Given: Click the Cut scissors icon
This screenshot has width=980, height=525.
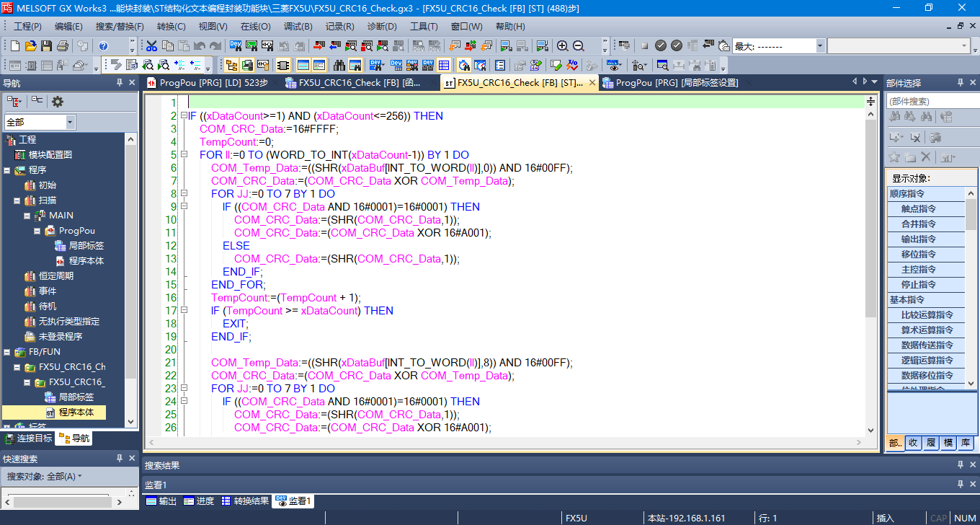Looking at the screenshot, I should point(152,46).
